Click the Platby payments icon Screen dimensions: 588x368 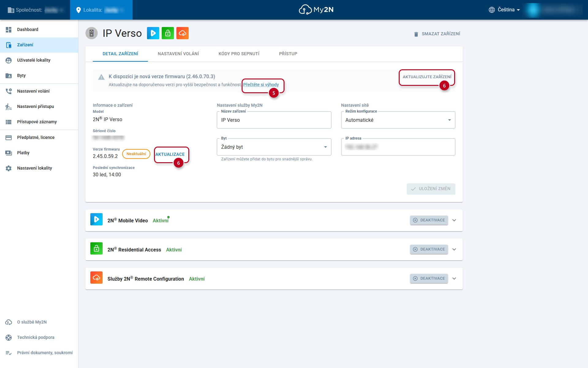tap(9, 153)
